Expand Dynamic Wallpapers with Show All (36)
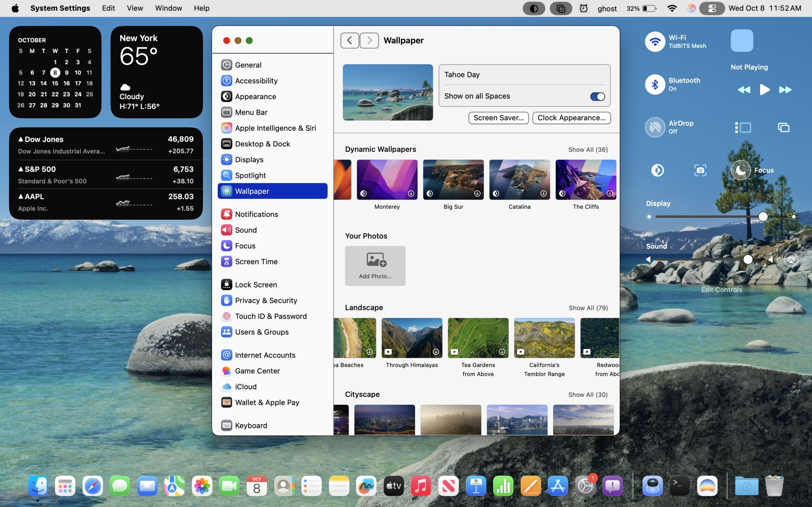812x507 pixels. 587,150
